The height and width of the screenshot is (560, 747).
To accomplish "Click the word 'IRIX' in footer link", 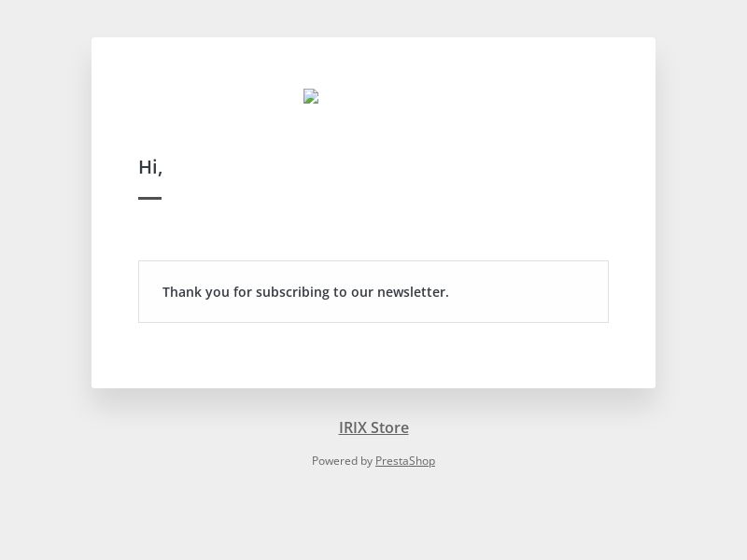I will (353, 427).
